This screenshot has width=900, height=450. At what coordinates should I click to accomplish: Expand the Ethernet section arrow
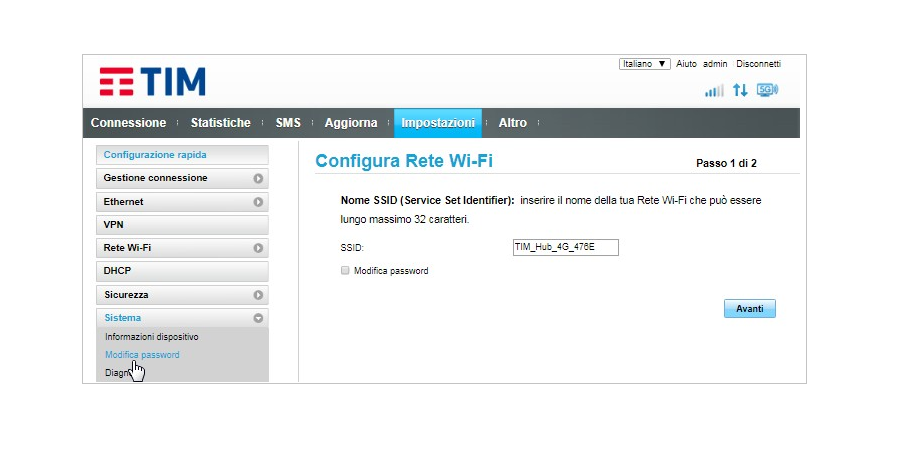pyautogui.click(x=258, y=202)
